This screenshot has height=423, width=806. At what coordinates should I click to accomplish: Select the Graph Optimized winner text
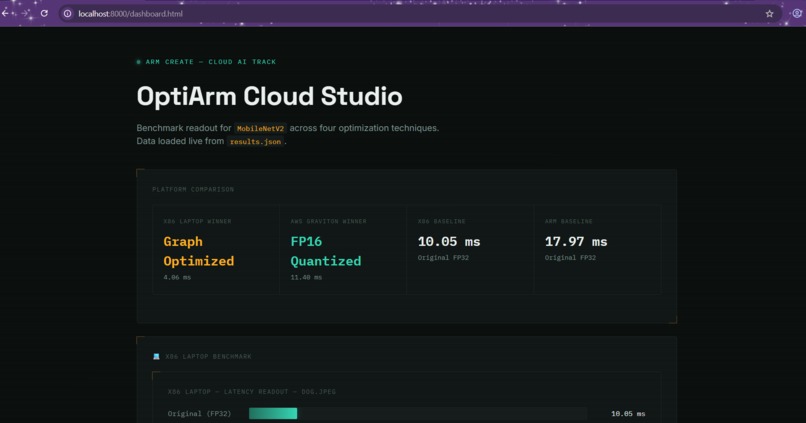point(198,251)
